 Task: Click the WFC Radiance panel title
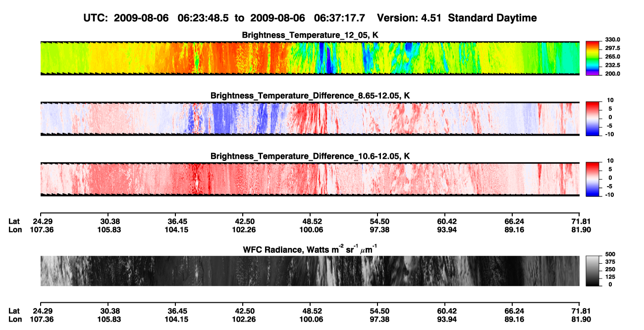pyautogui.click(x=310, y=249)
